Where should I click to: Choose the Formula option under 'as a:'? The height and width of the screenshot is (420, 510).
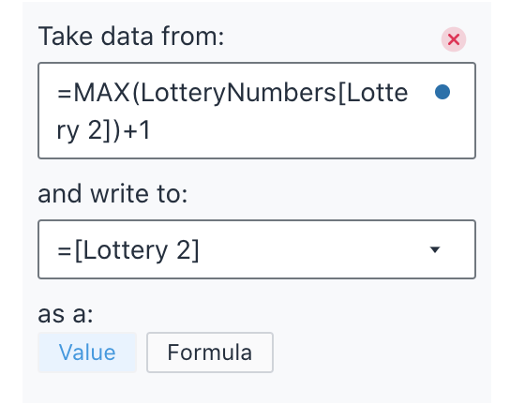tap(210, 352)
